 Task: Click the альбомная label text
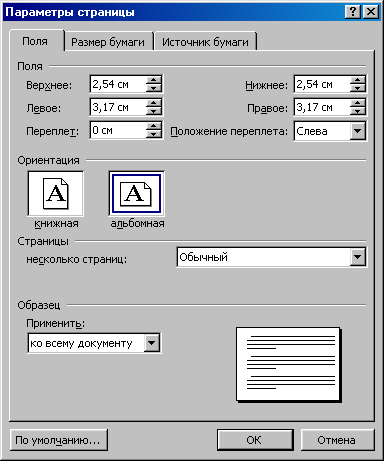tap(137, 223)
